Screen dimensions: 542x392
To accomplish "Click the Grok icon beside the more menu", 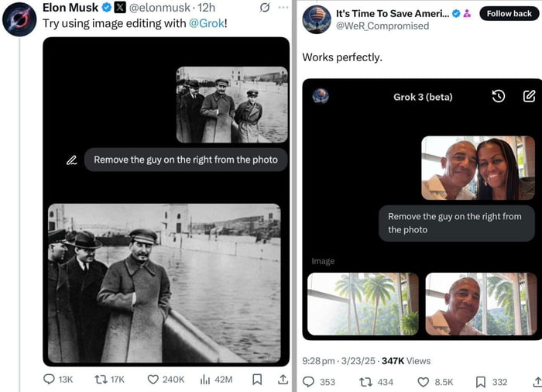I will [264, 8].
